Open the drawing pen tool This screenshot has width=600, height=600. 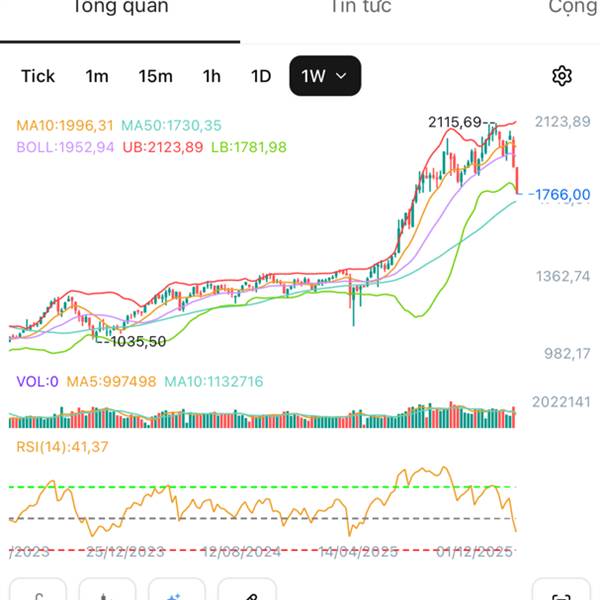(x=246, y=592)
